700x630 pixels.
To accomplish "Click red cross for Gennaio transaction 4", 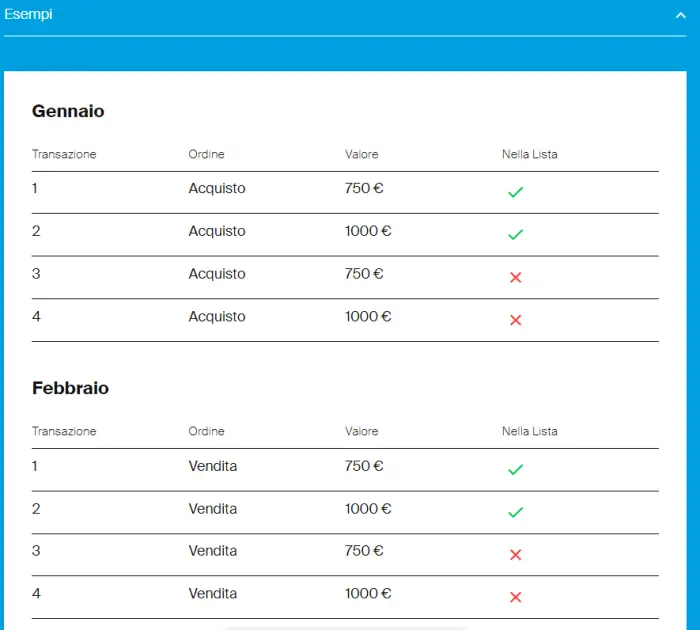I will click(x=516, y=320).
